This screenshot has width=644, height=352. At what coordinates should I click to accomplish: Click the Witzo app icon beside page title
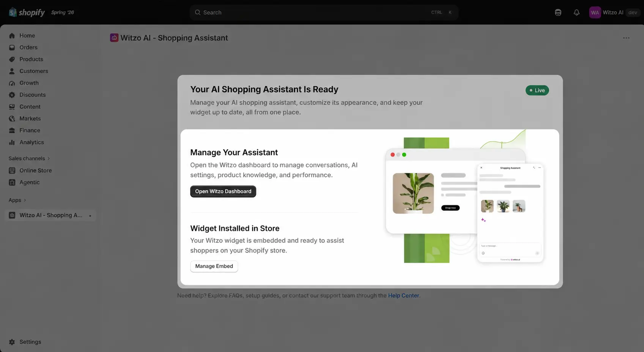click(114, 38)
